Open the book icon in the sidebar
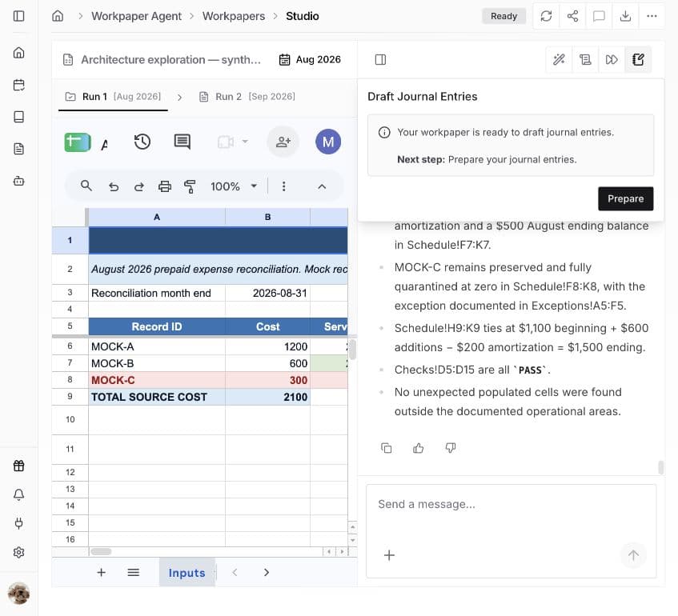Screen dimensions: 678x616 [x=18, y=117]
